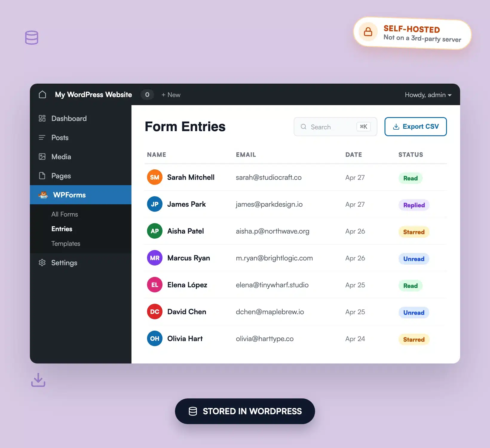Click Sarah Mitchell's Read status badge

click(x=411, y=178)
